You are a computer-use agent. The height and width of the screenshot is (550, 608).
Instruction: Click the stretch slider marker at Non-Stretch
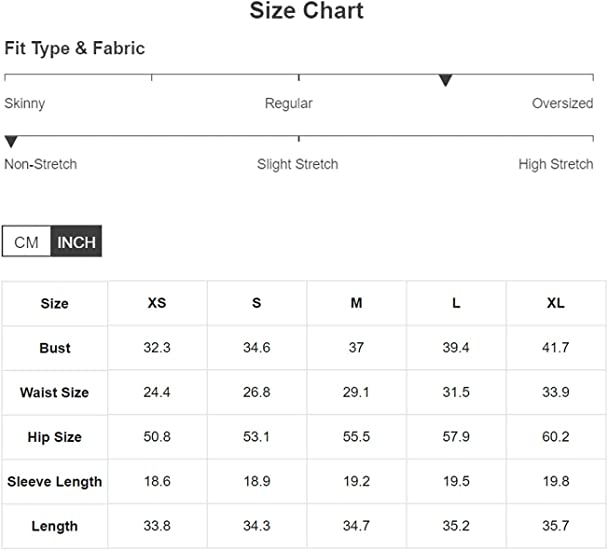click(x=11, y=142)
